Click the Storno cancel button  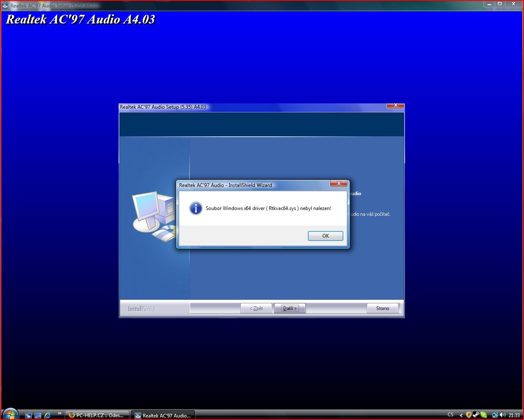[382, 308]
